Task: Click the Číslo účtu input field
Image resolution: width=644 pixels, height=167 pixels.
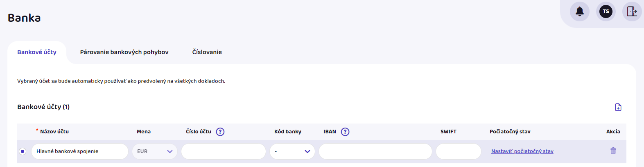Action: tap(224, 151)
